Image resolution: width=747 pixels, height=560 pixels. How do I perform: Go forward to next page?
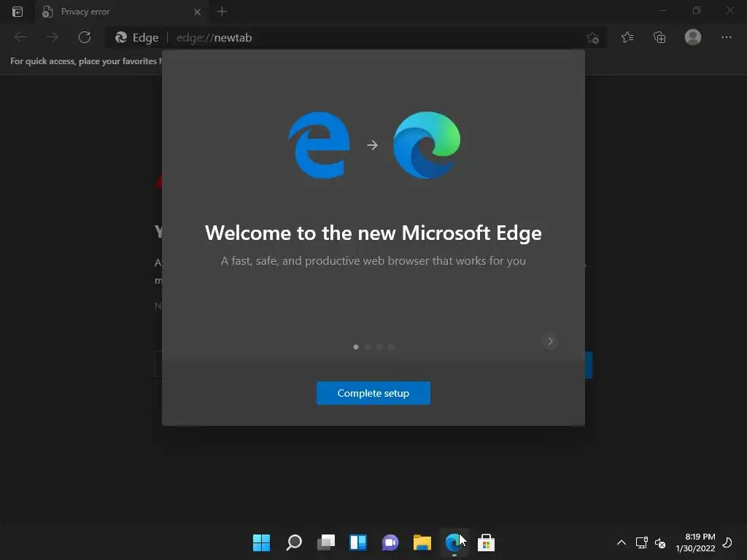point(53,37)
